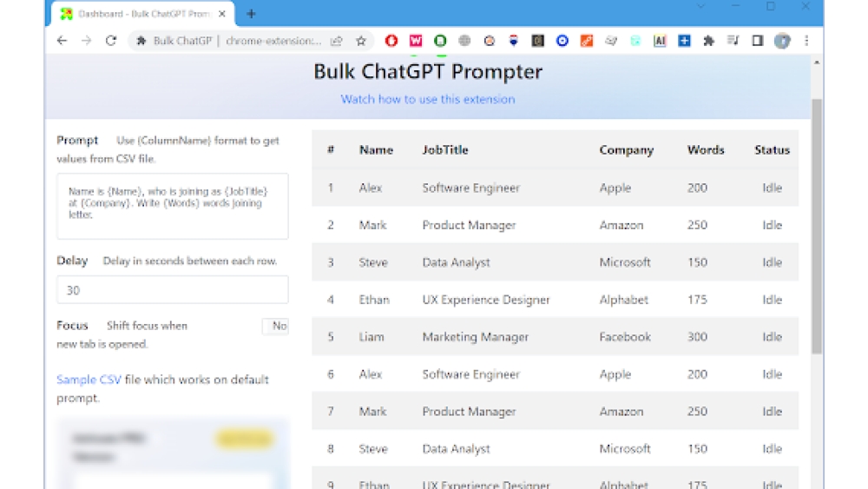The width and height of the screenshot is (868, 489).
Task: Click the Bulk ChatGPT Prompter heading
Action: 428,71
